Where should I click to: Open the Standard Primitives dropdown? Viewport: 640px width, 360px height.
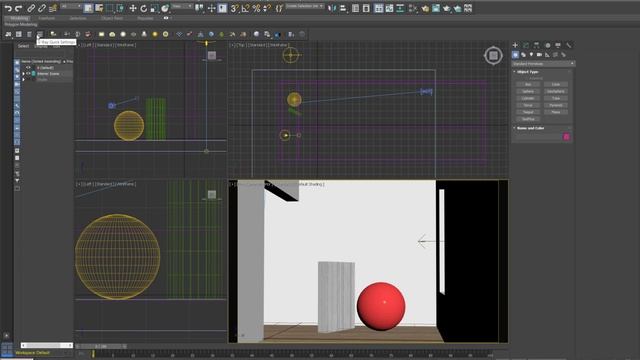(543, 64)
